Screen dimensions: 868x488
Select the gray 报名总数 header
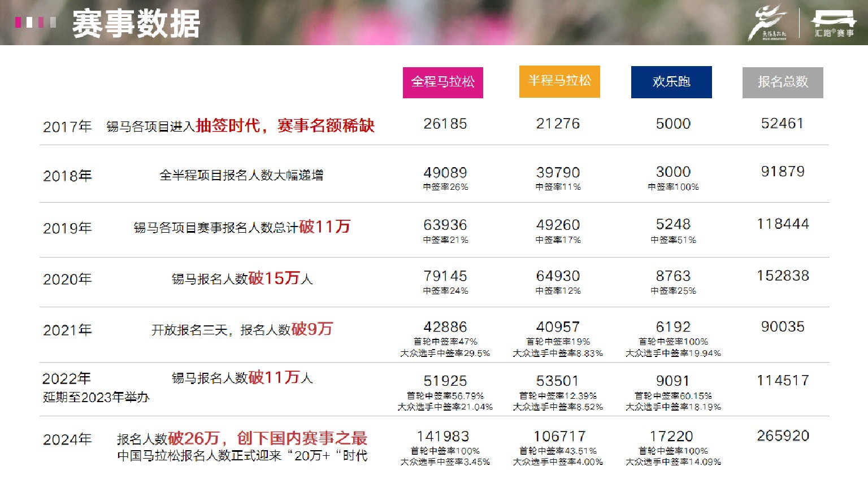(x=783, y=82)
